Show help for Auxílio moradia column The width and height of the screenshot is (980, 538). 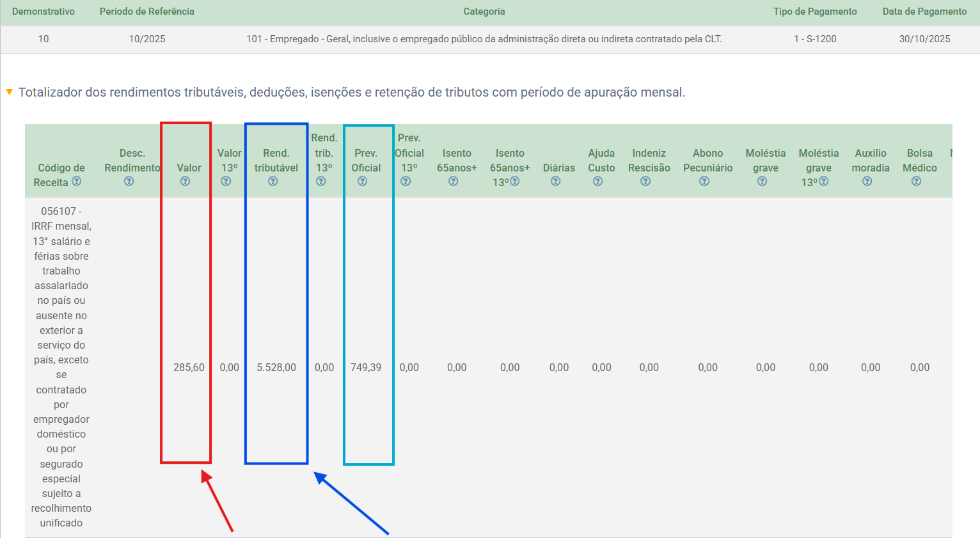(x=867, y=182)
